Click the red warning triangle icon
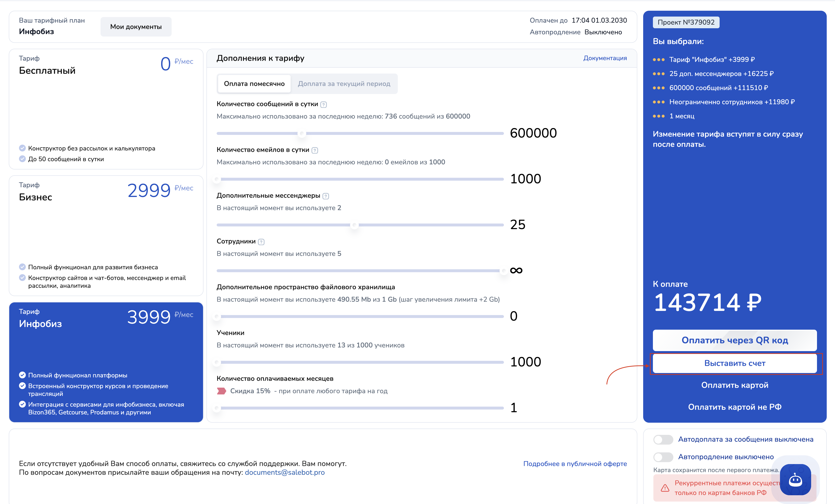Screen dimensions: 835x504 665,488
